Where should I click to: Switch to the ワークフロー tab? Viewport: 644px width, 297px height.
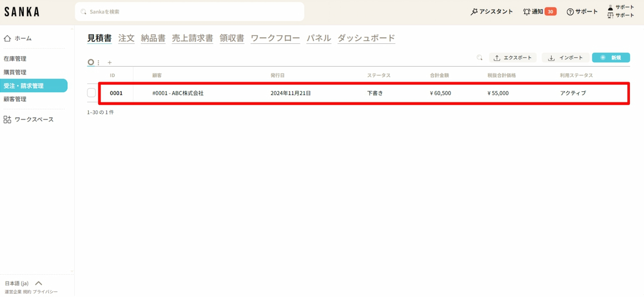(275, 38)
